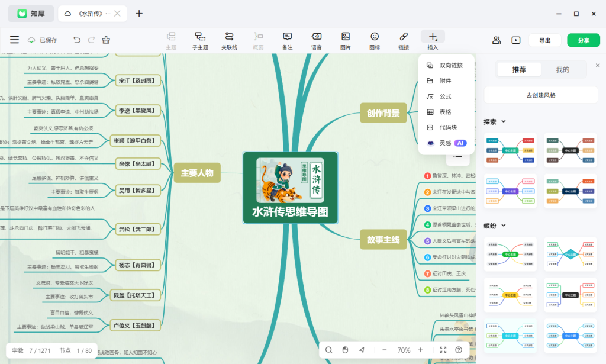Select the 杨志【青面兽】 node
The width and height of the screenshot is (606, 364).
click(137, 265)
